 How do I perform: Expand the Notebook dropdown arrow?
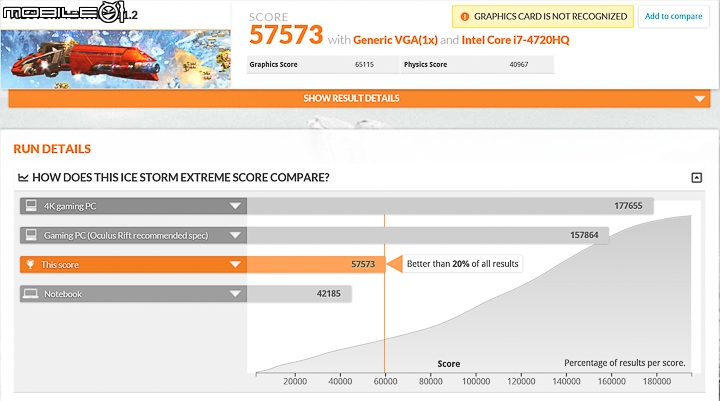(x=235, y=294)
